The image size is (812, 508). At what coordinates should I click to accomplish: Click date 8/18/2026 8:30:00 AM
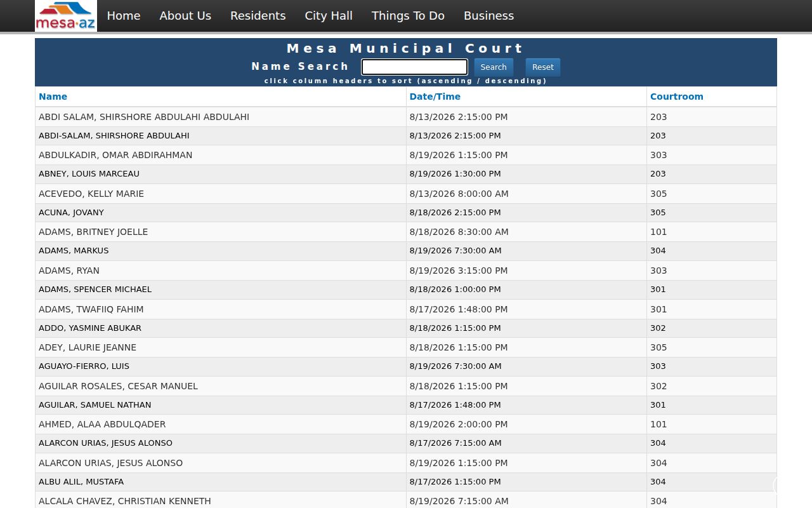pyautogui.click(x=459, y=232)
